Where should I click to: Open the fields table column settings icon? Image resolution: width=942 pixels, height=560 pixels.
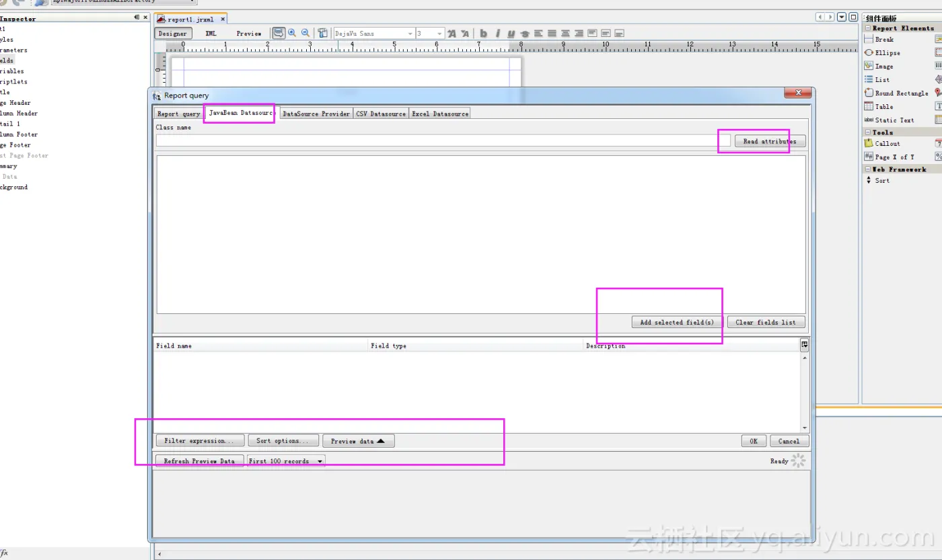click(804, 345)
